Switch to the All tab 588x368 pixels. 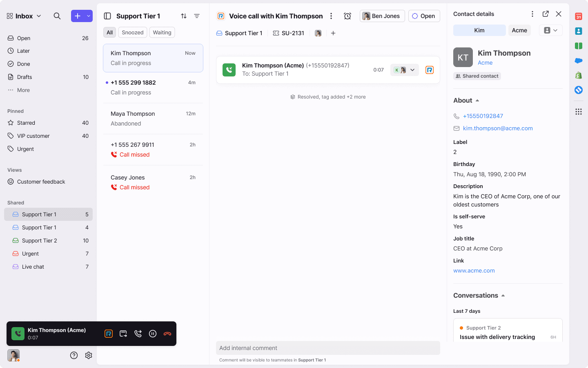(109, 32)
